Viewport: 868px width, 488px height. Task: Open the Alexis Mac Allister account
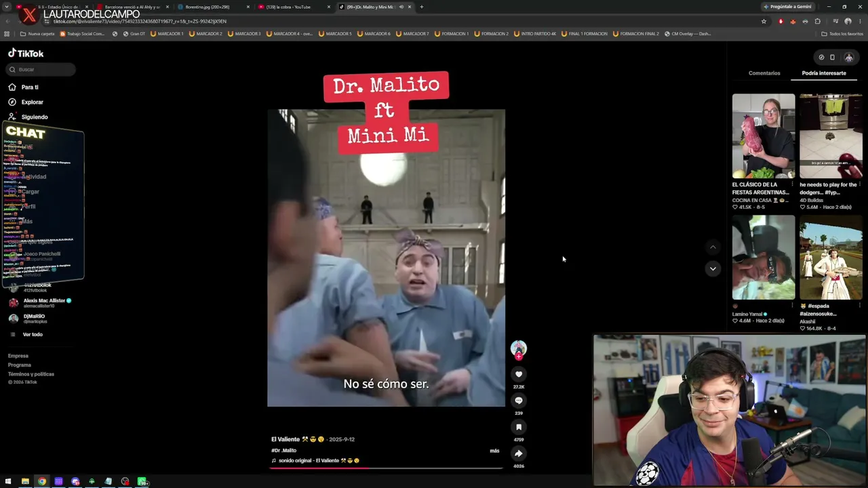point(42,303)
